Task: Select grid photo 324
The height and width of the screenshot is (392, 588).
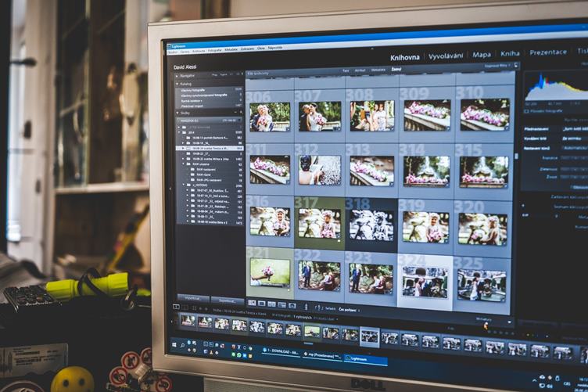Action: pyautogui.click(x=425, y=282)
